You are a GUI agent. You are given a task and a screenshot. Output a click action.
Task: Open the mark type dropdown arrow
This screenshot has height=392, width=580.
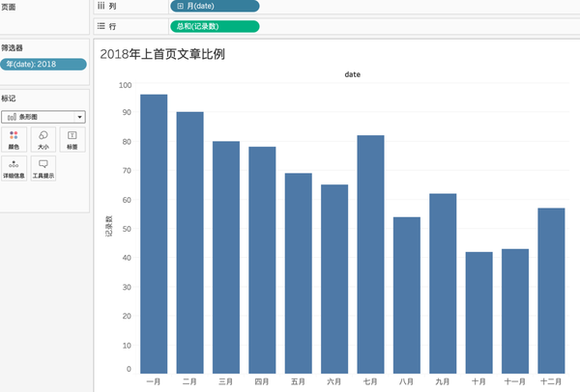point(79,117)
